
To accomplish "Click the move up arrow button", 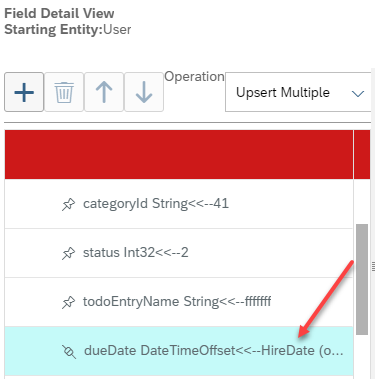I will tap(104, 92).
